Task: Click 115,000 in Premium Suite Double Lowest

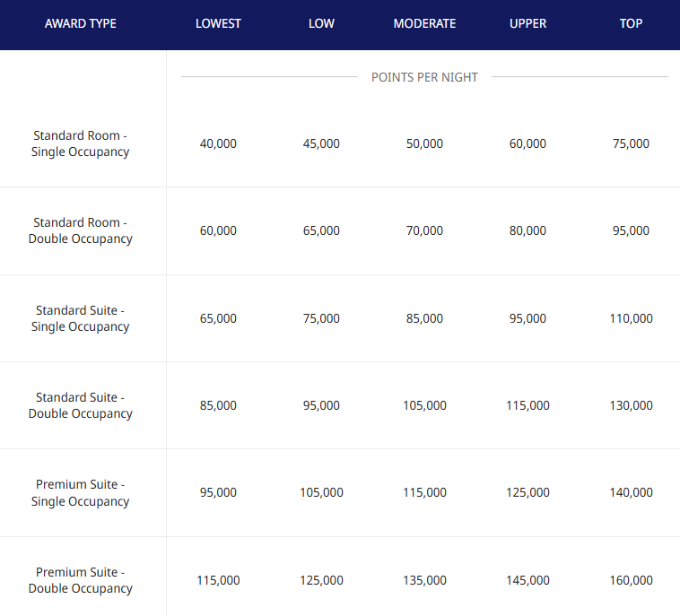Action: tap(218, 580)
